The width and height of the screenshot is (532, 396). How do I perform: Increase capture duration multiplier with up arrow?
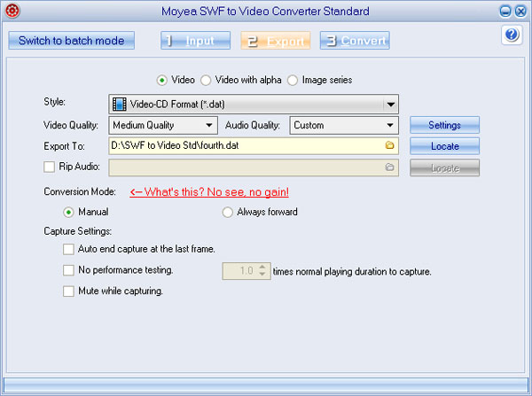262,268
